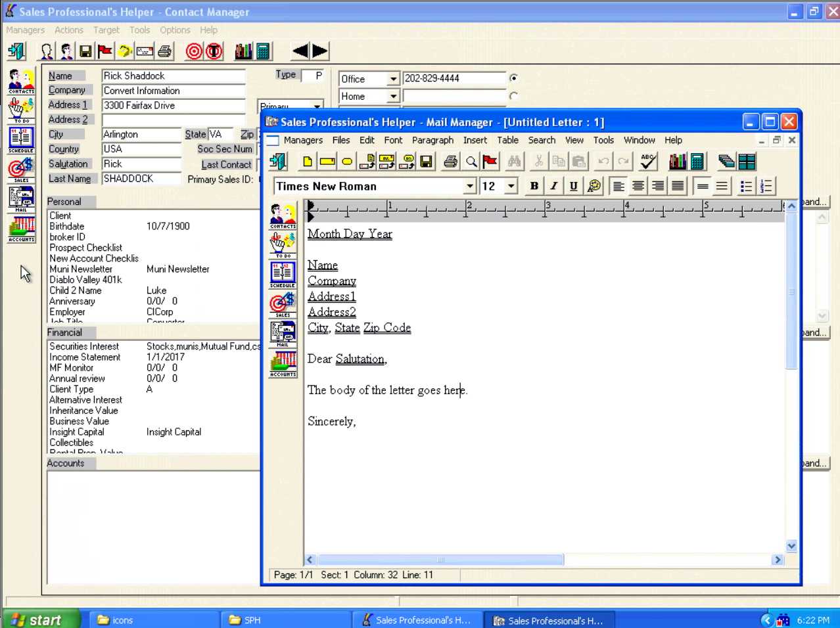Click the Address 1 field with 3300 Fairfax Drive

pos(174,105)
